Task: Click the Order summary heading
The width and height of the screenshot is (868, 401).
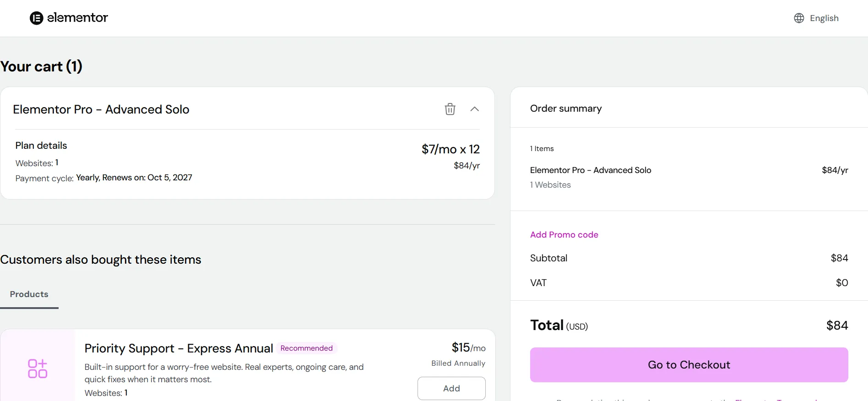Action: 566,108
